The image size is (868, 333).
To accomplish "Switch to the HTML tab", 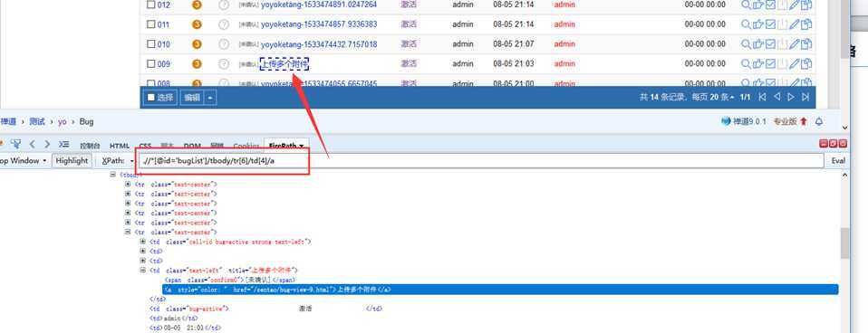I will click(120, 146).
